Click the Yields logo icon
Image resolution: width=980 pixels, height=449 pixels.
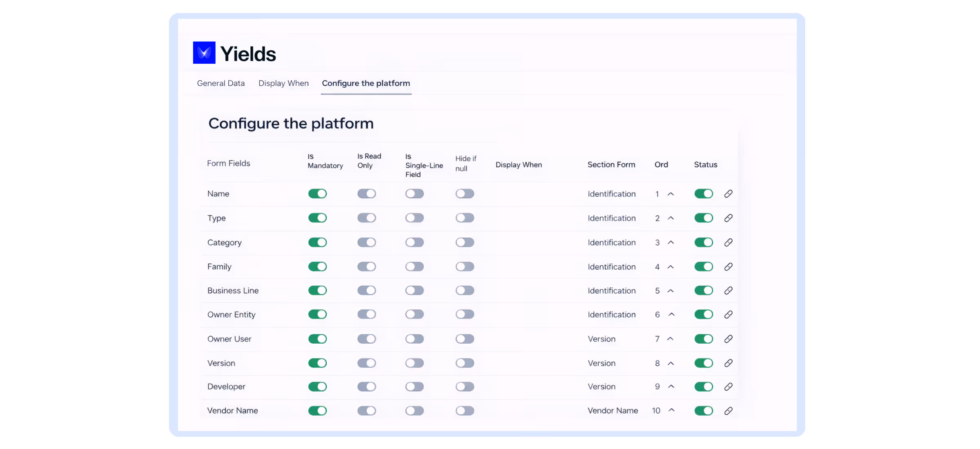(x=204, y=53)
